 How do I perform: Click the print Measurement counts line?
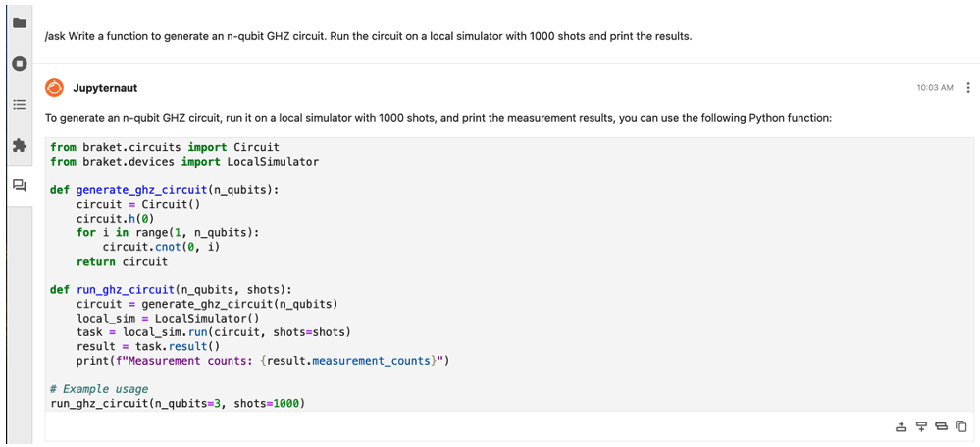263,360
